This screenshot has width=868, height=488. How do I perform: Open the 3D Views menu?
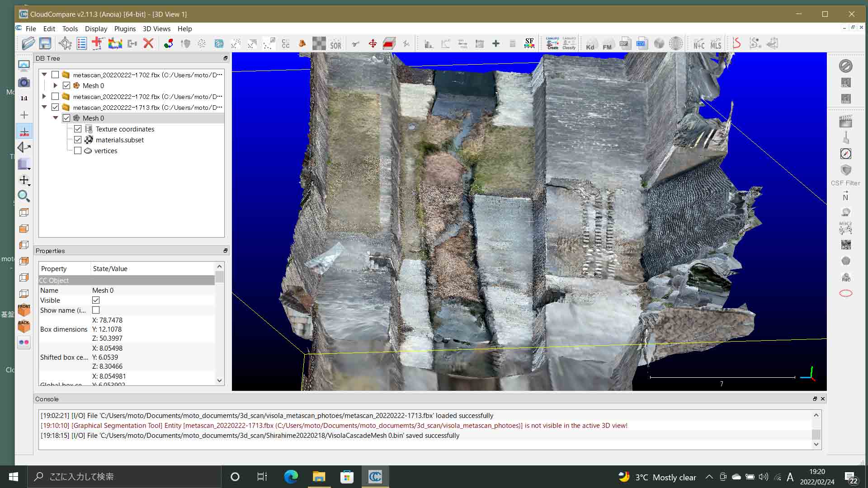tap(156, 28)
